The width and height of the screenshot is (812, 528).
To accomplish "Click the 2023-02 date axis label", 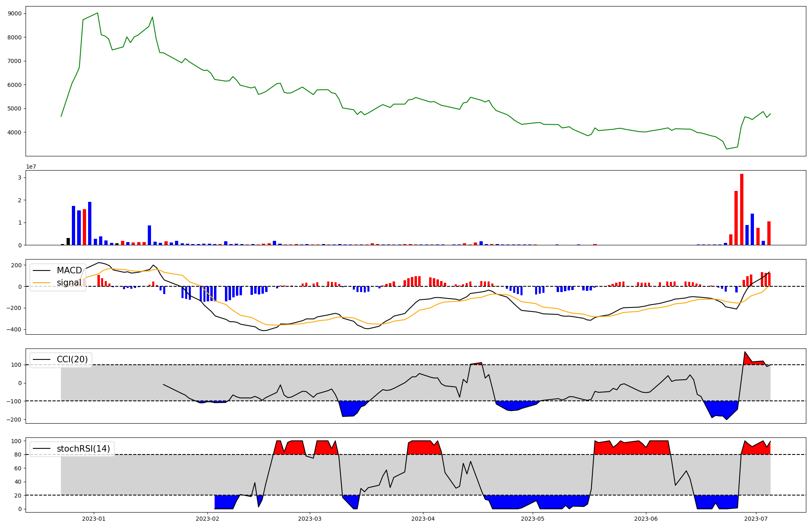I will [207, 518].
